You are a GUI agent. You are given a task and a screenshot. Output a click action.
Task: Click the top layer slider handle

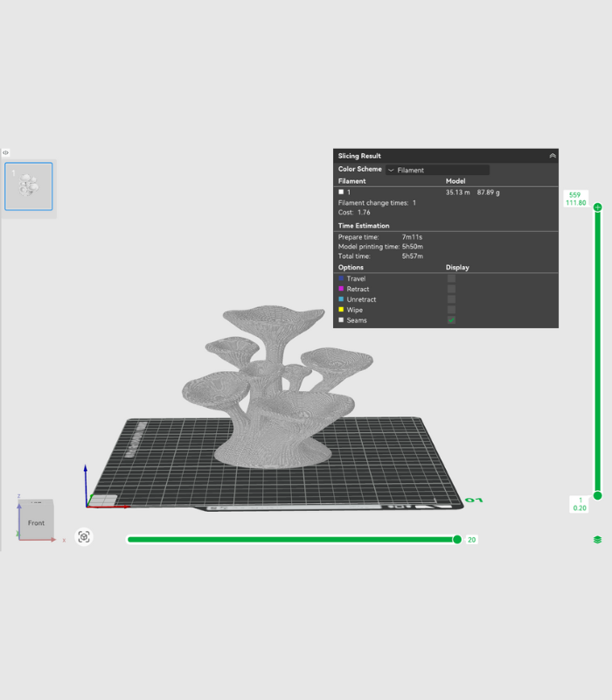click(x=597, y=208)
